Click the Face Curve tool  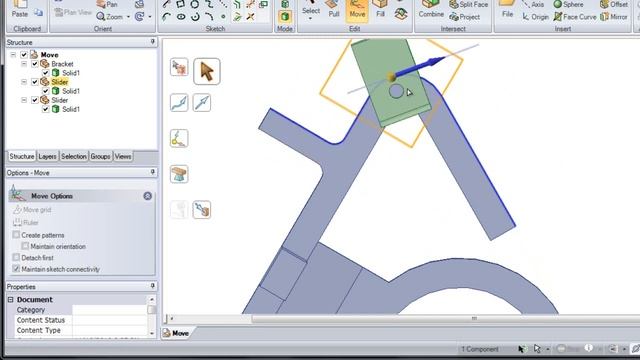575,17
